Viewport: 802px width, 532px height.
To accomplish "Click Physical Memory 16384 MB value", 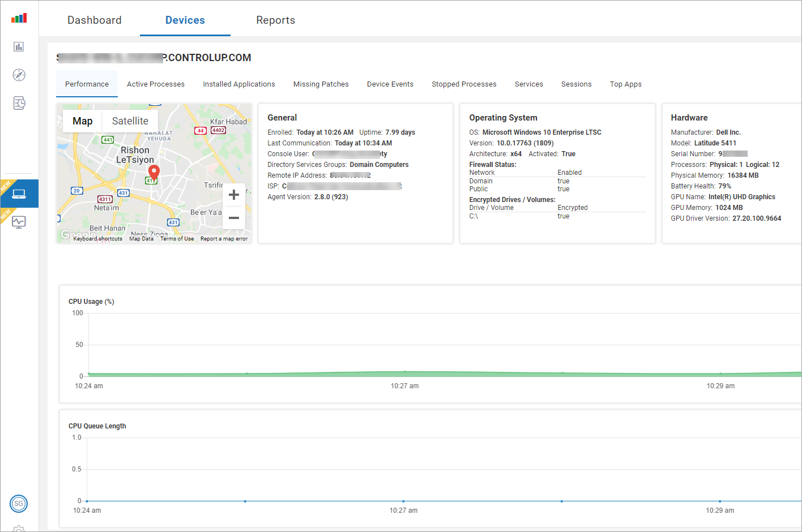I will point(743,175).
